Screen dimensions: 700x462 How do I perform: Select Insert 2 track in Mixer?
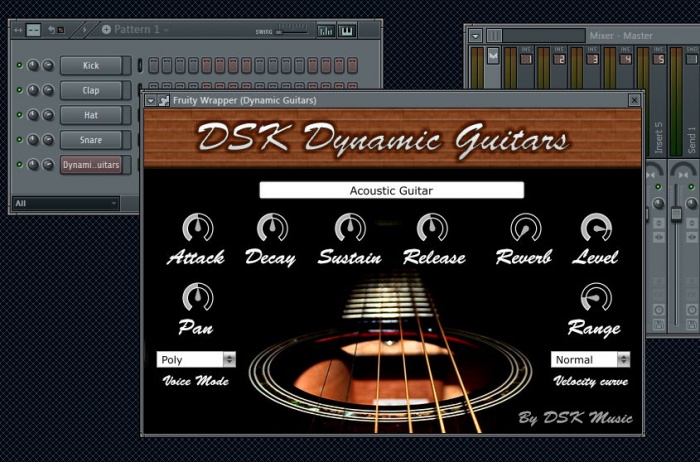pos(559,59)
